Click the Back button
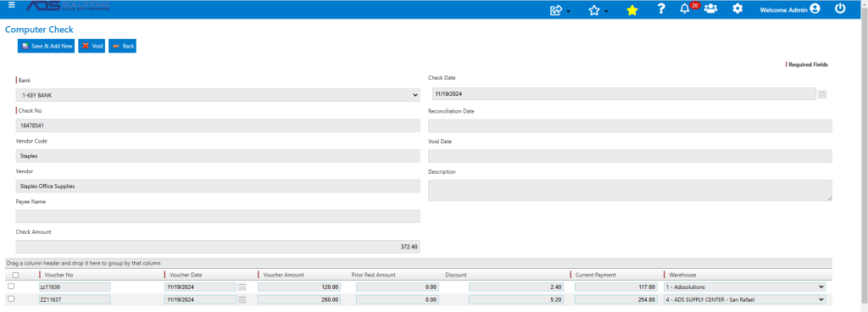Viewport: 868px width, 312px height. [x=122, y=46]
